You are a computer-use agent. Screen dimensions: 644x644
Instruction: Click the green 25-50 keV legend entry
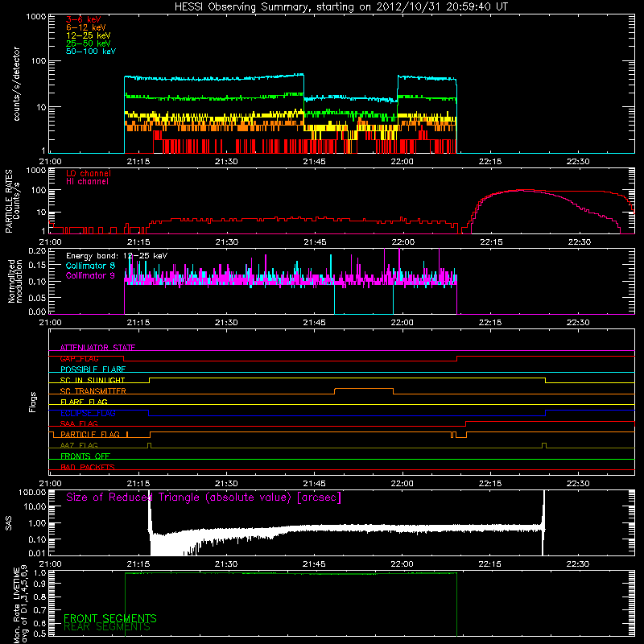click(x=89, y=43)
